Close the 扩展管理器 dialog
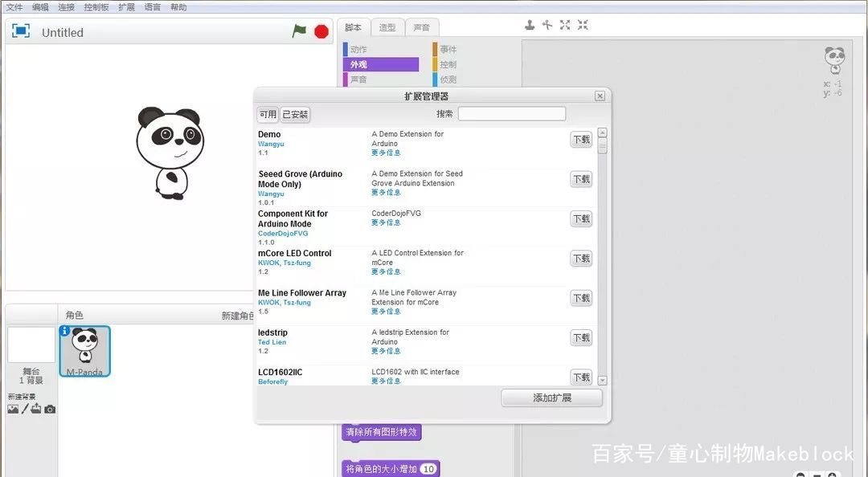 click(600, 96)
